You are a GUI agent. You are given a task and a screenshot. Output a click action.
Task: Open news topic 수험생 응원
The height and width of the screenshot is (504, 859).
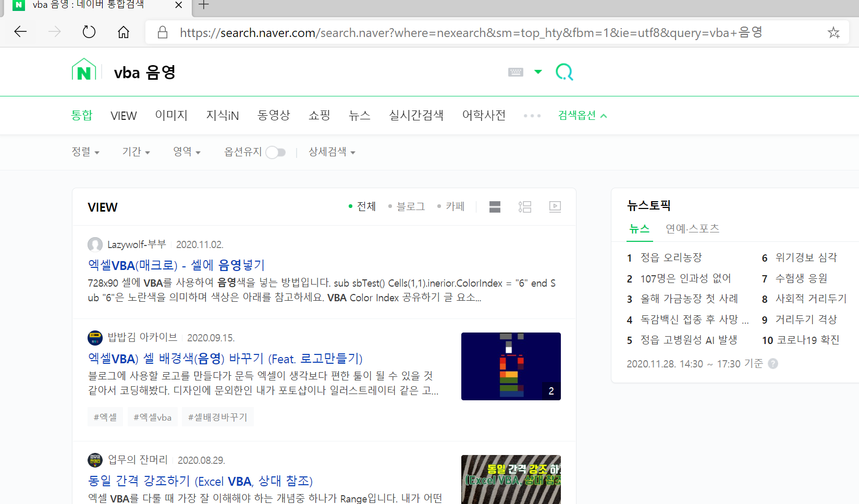(x=802, y=278)
